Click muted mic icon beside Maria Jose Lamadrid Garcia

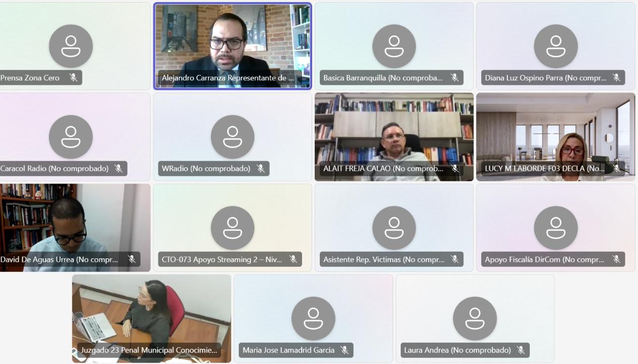click(x=345, y=350)
